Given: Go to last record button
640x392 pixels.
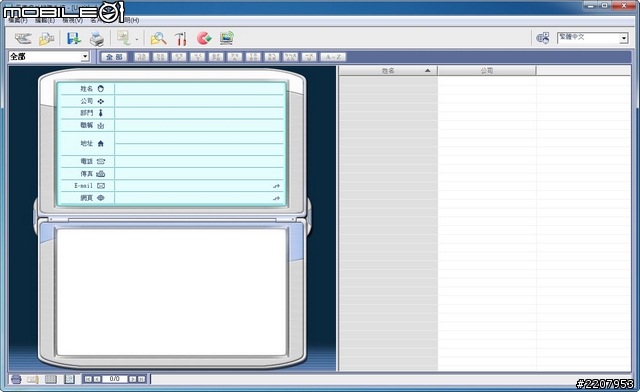Looking at the screenshot, I should pos(141,379).
